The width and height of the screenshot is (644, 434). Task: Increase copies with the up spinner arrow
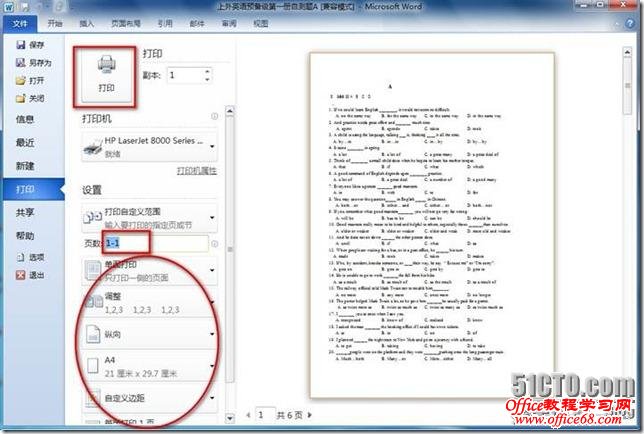pos(207,71)
